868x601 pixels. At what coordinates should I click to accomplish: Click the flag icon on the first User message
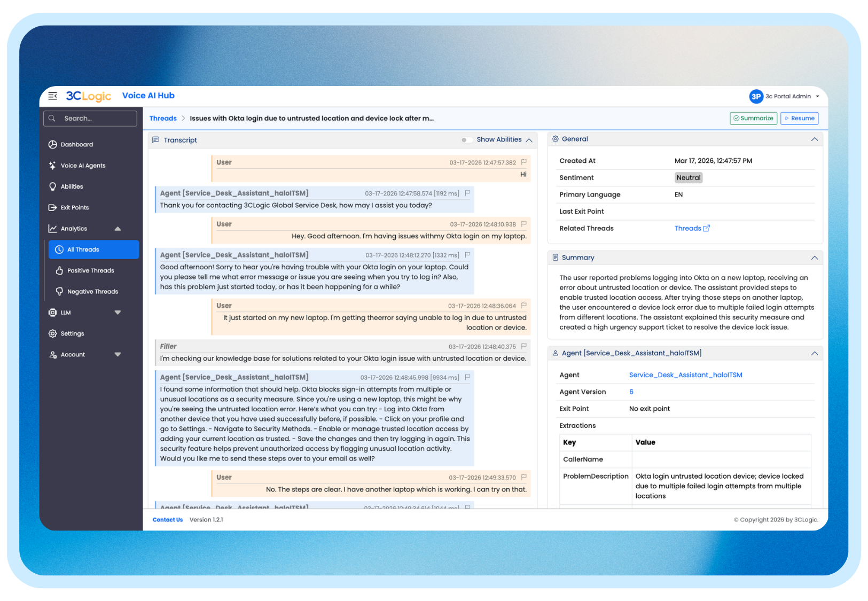point(523,162)
